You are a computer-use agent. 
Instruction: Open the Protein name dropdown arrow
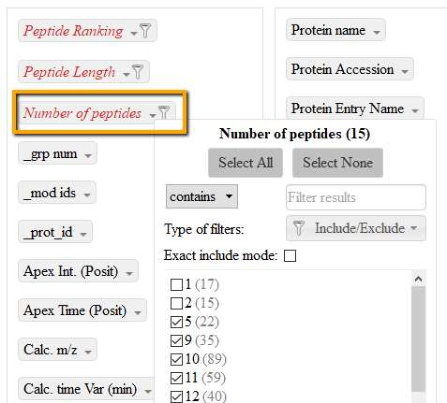coord(377,32)
